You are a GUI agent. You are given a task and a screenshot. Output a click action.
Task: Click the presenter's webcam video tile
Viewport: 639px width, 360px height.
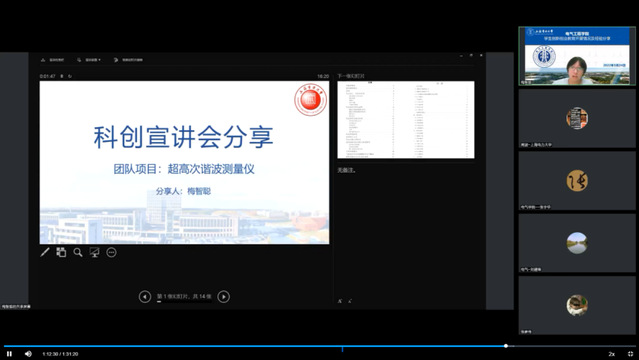click(577, 56)
